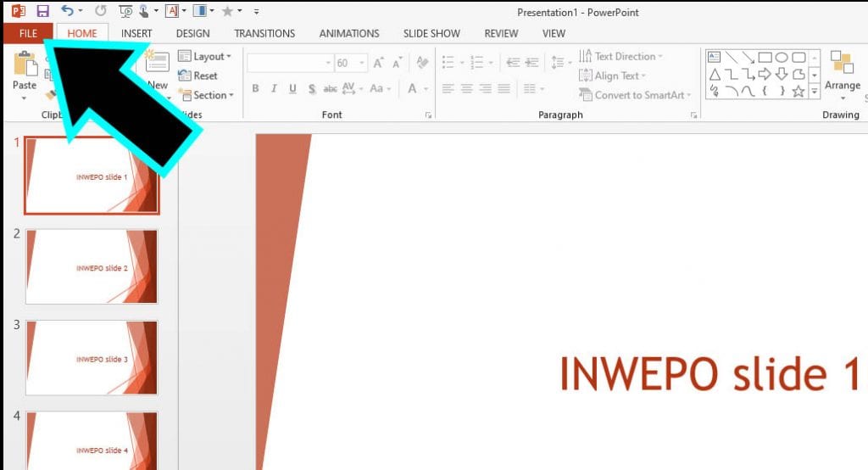The image size is (868, 470).
Task: Toggle Italic formatting
Action: click(x=274, y=89)
